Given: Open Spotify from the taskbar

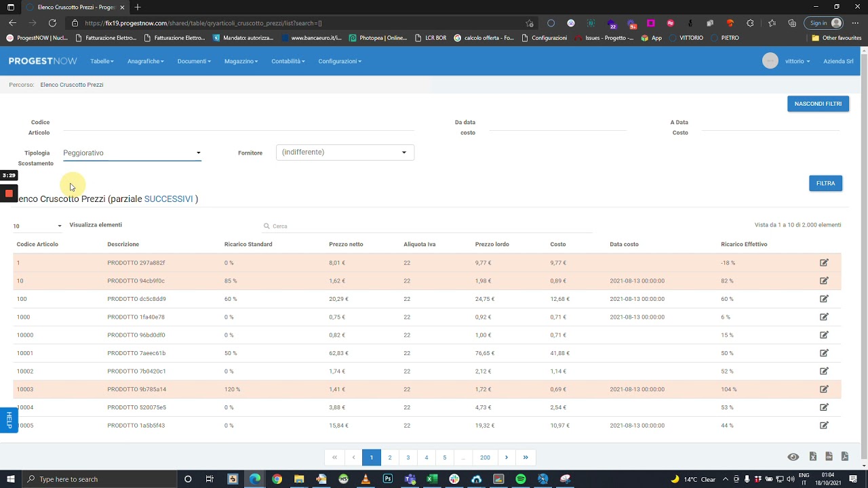Looking at the screenshot, I should pos(520,479).
